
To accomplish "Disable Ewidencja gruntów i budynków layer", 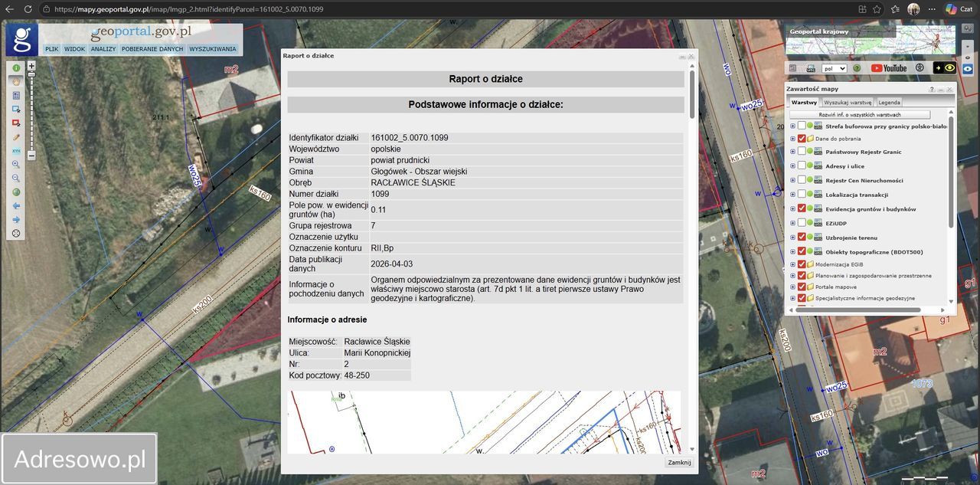I will (802, 208).
